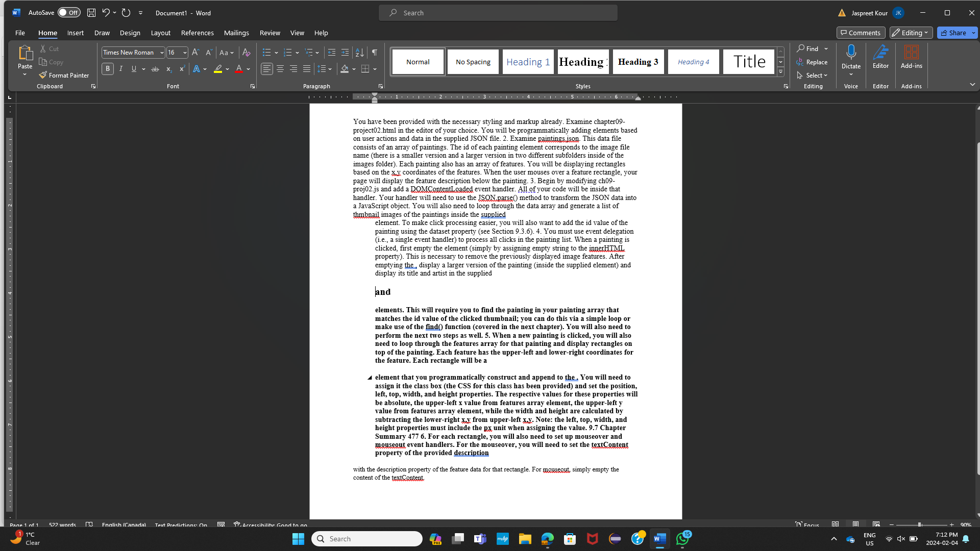Apply strikethrough formatting

point(155,69)
